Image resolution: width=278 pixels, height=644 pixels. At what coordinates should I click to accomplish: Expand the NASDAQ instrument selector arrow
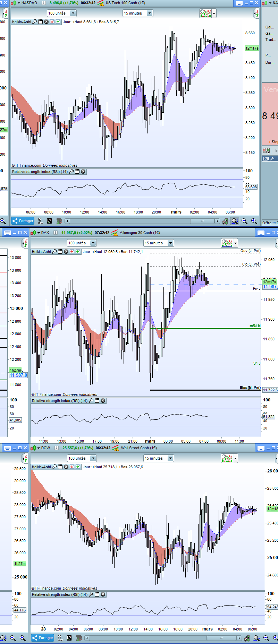point(19,3)
